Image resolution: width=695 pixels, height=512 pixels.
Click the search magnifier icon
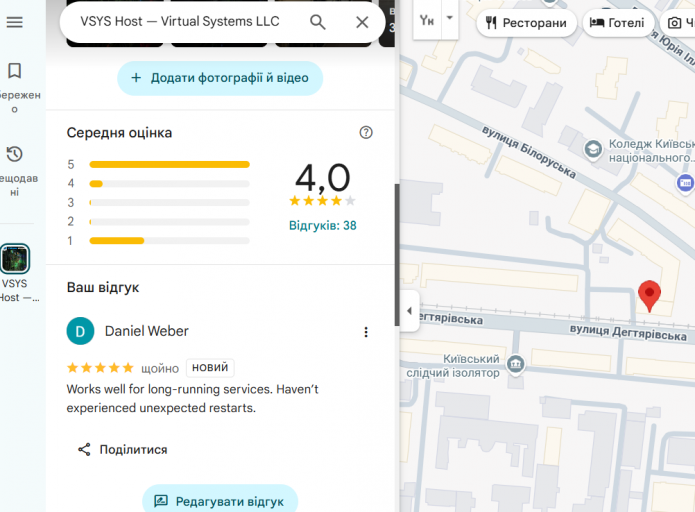coord(317,22)
